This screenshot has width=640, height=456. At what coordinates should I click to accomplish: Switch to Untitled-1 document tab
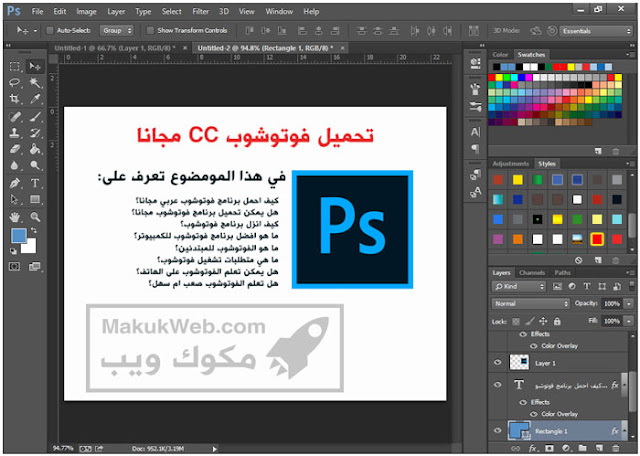click(x=115, y=48)
